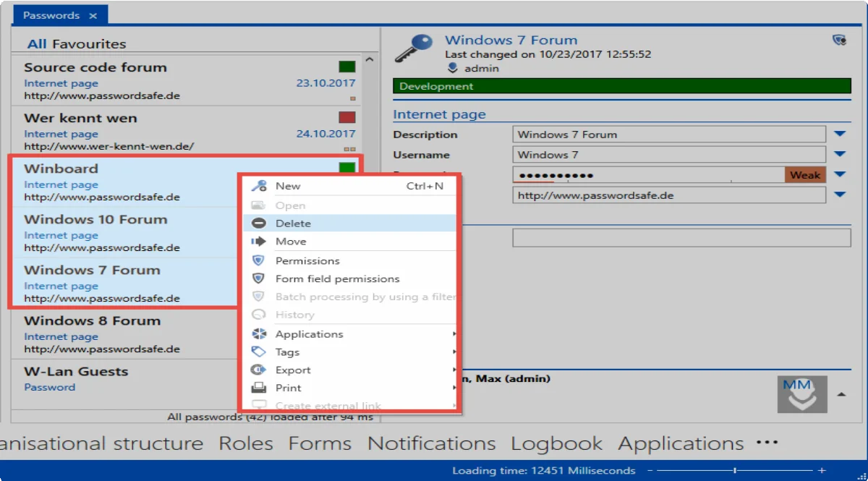Click the Print printer icon
Image resolution: width=868 pixels, height=481 pixels.
tap(259, 388)
